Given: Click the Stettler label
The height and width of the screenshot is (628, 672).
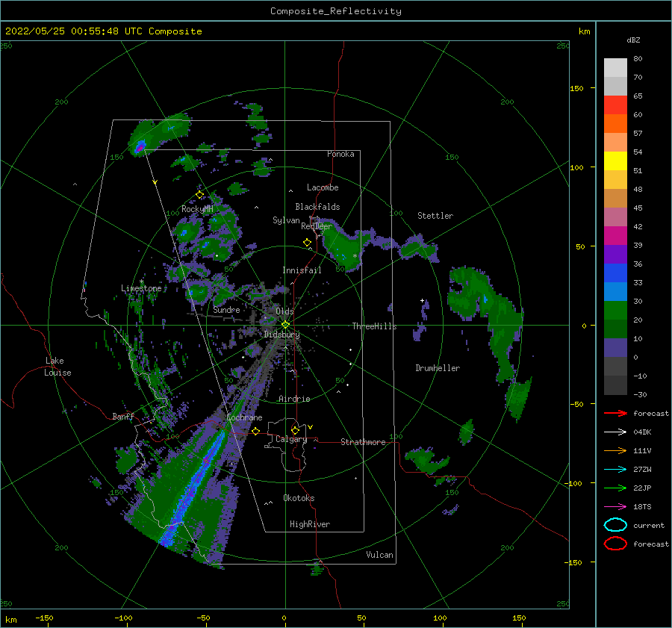Looking at the screenshot, I should click(435, 216).
